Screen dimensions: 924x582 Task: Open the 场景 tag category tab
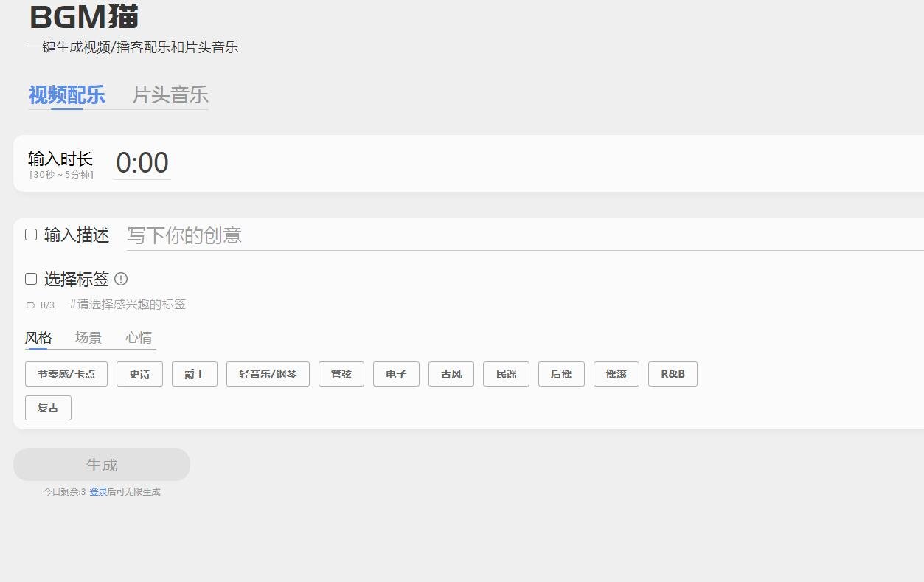click(x=88, y=338)
